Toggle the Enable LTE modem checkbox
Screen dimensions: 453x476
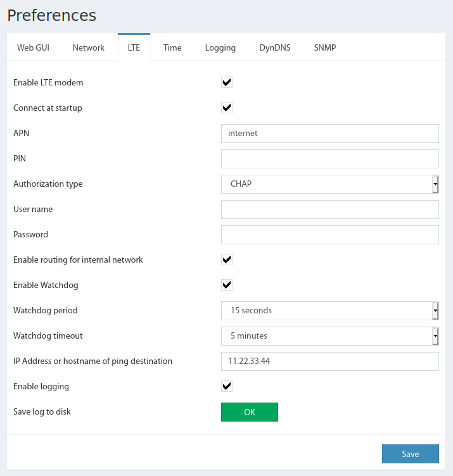coord(226,82)
